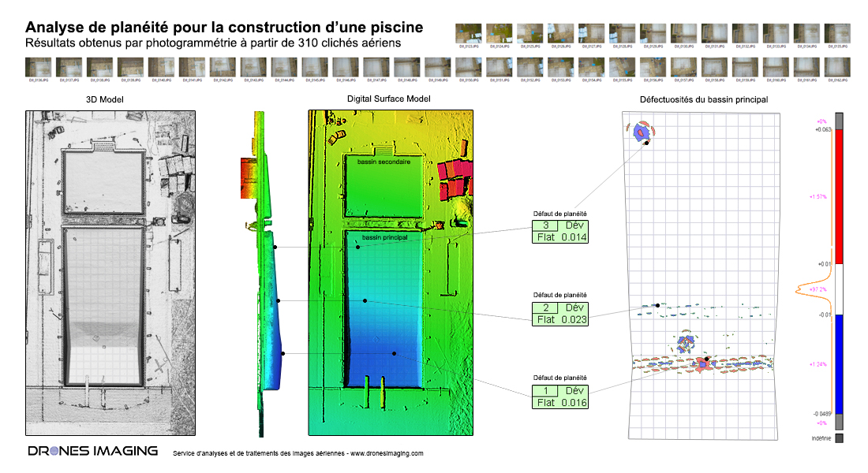This screenshot has width=868, height=473.
Task: Click the '+1.57%' percentage label
Action: [817, 196]
